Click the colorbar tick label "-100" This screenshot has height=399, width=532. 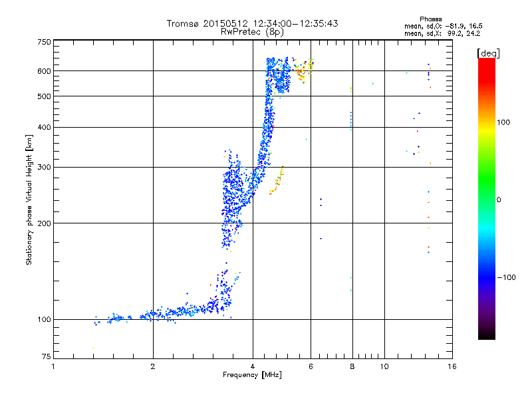506,277
